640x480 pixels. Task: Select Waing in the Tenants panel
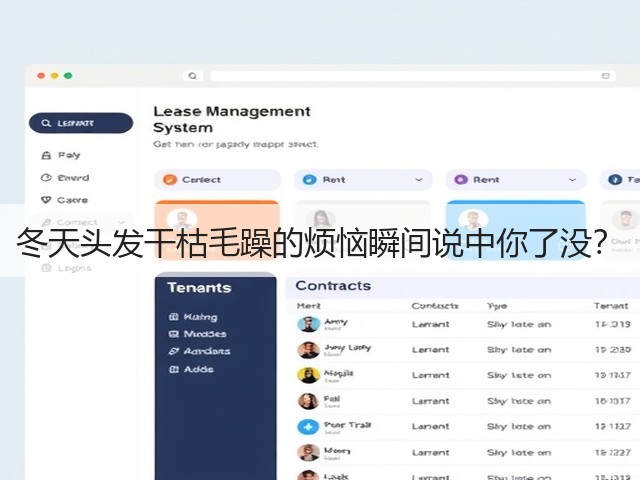(200, 317)
